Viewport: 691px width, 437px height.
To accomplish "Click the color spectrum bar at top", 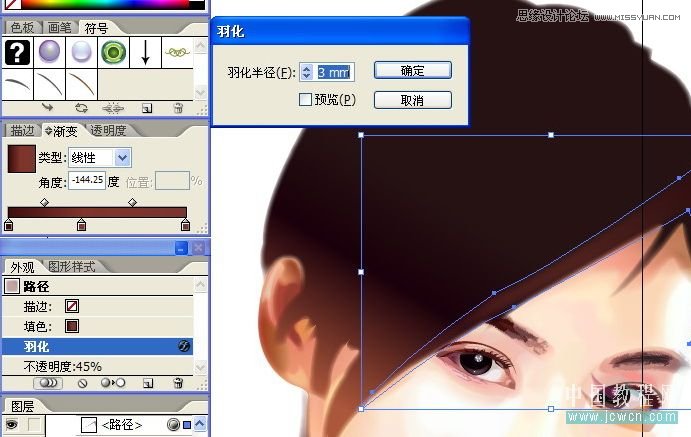I will [106, 4].
